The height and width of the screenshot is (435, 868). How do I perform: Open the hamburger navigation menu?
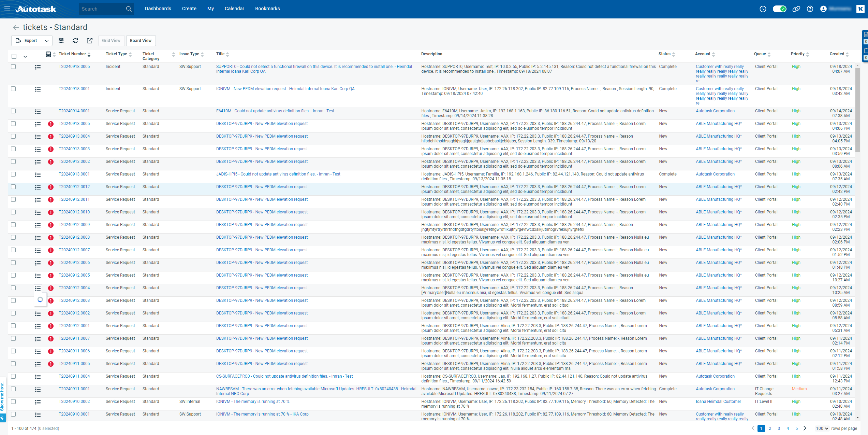pyautogui.click(x=7, y=9)
